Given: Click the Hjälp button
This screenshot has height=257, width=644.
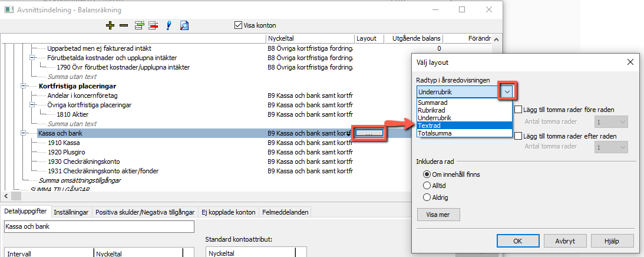Looking at the screenshot, I should click(612, 241).
